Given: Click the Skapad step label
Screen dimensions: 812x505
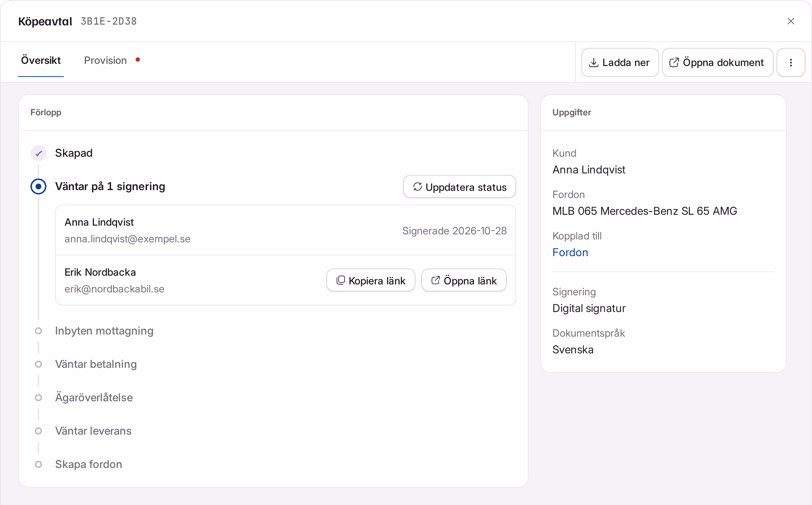Looking at the screenshot, I should tap(74, 153).
